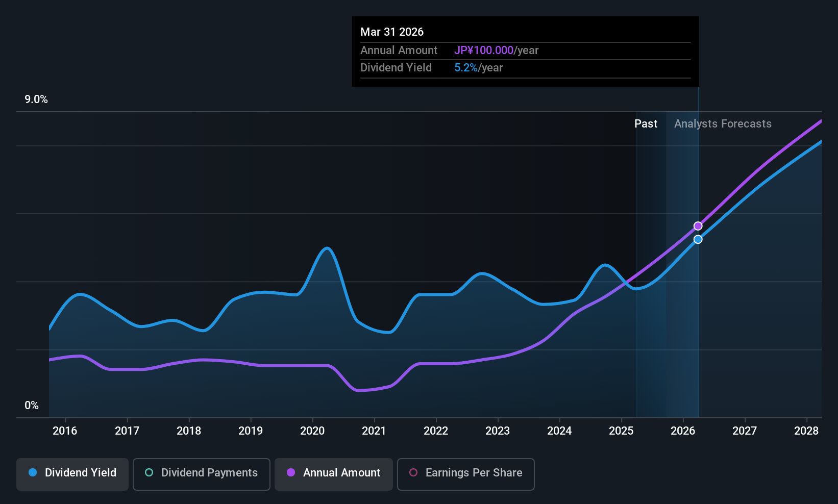Click the 2024 x-axis label
The image size is (838, 504).
tap(559, 431)
